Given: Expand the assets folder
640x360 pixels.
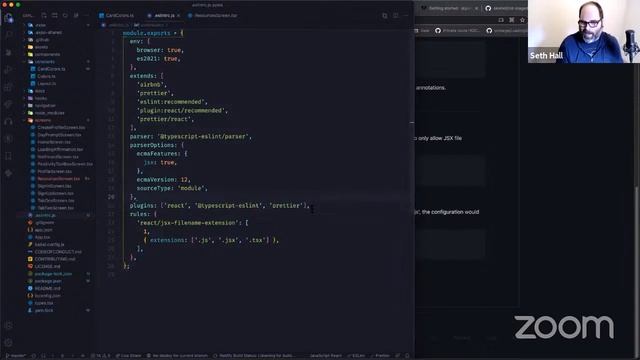Looking at the screenshot, I should point(41,47).
